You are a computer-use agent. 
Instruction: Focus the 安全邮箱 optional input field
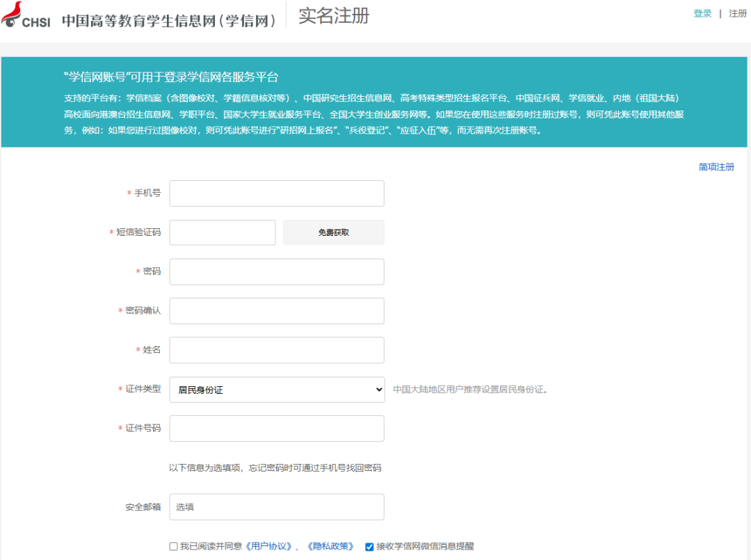pos(277,507)
